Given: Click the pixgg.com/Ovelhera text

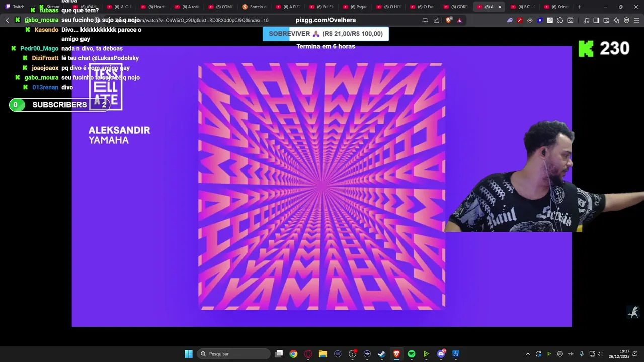Looking at the screenshot, I should (x=326, y=20).
